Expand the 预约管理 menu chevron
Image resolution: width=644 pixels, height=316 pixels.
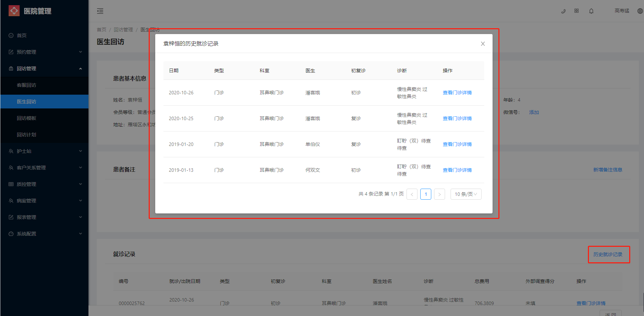pos(81,52)
